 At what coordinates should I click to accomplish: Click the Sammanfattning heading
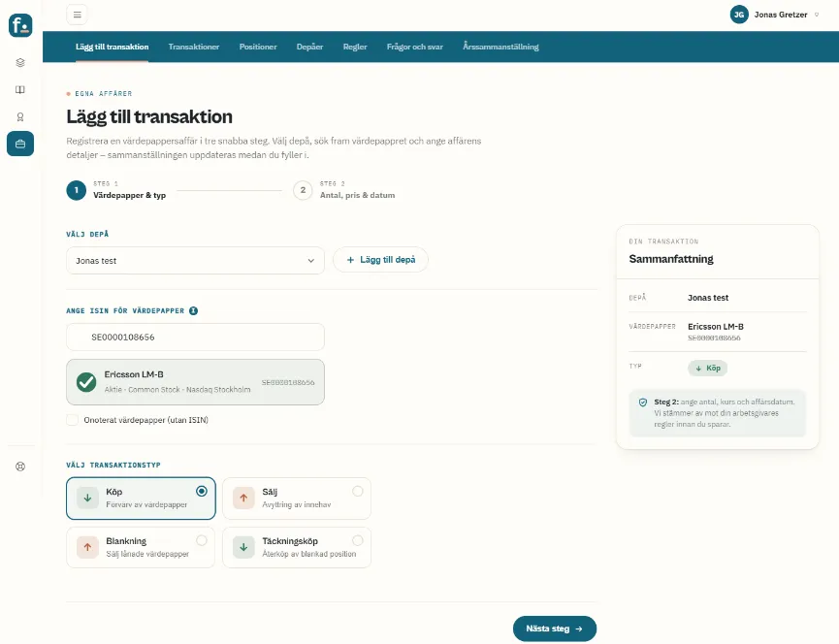click(671, 259)
